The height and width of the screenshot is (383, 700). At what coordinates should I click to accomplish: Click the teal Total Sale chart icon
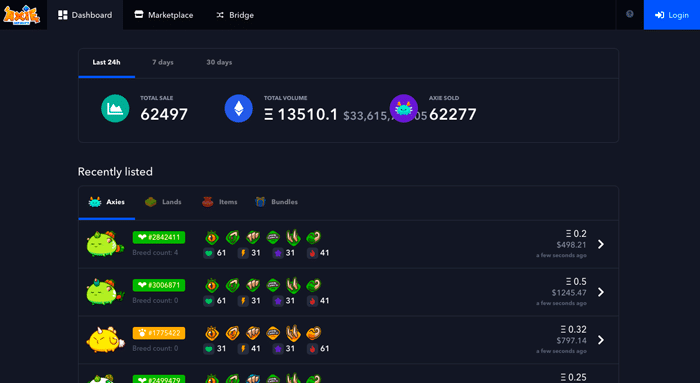[115, 108]
